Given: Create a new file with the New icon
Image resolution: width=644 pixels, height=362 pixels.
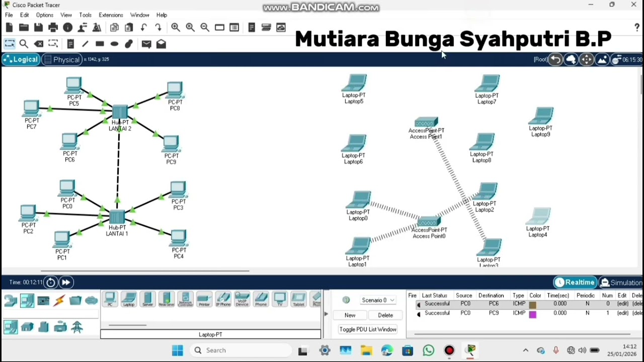Looking at the screenshot, I should 9,28.
